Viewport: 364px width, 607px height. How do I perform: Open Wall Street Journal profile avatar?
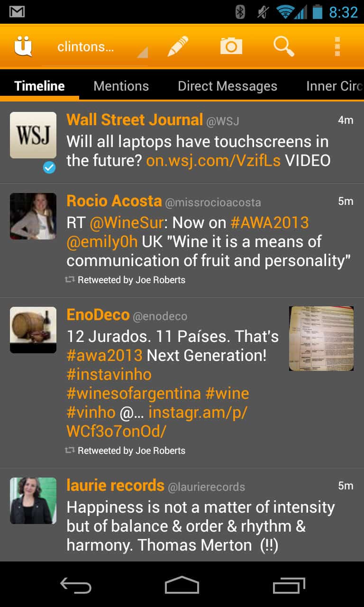pyautogui.click(x=33, y=135)
